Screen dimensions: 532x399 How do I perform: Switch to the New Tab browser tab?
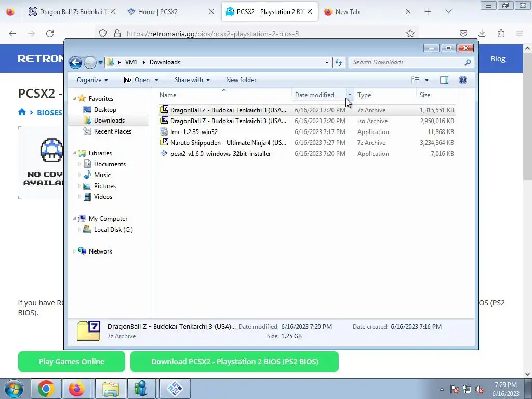pyautogui.click(x=366, y=12)
